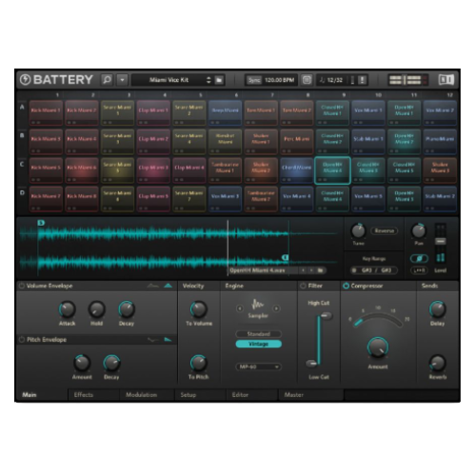The image size is (476, 476).
Task: Click the sample end marker flag
Action: click(286, 257)
